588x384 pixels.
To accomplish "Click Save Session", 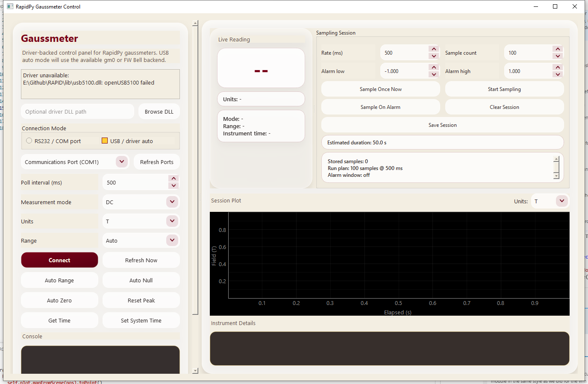I will [442, 125].
